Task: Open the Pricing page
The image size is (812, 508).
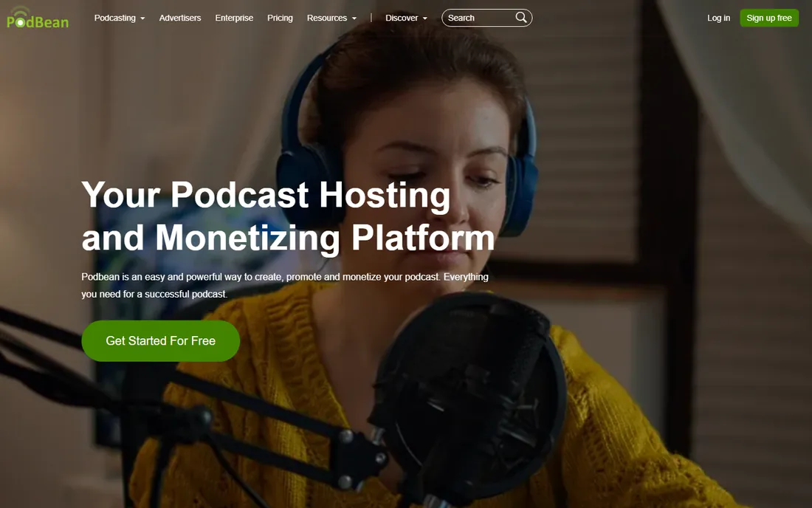Action: (x=280, y=18)
